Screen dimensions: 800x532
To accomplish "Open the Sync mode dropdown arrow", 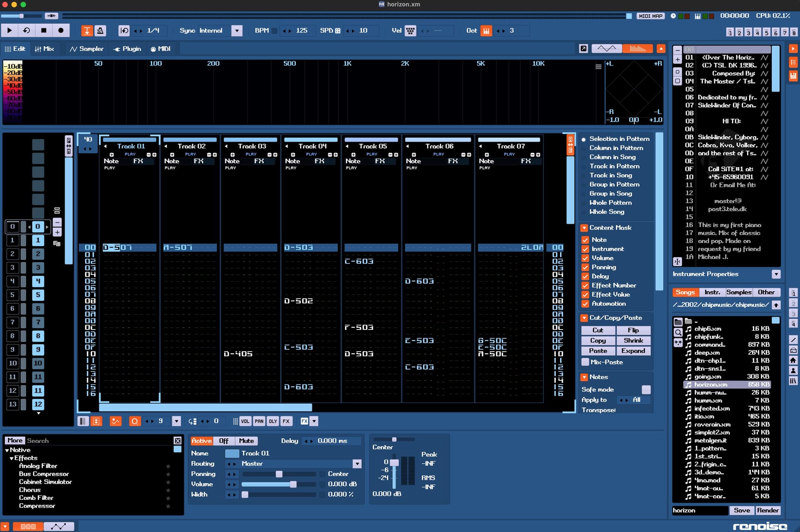I will (x=237, y=30).
